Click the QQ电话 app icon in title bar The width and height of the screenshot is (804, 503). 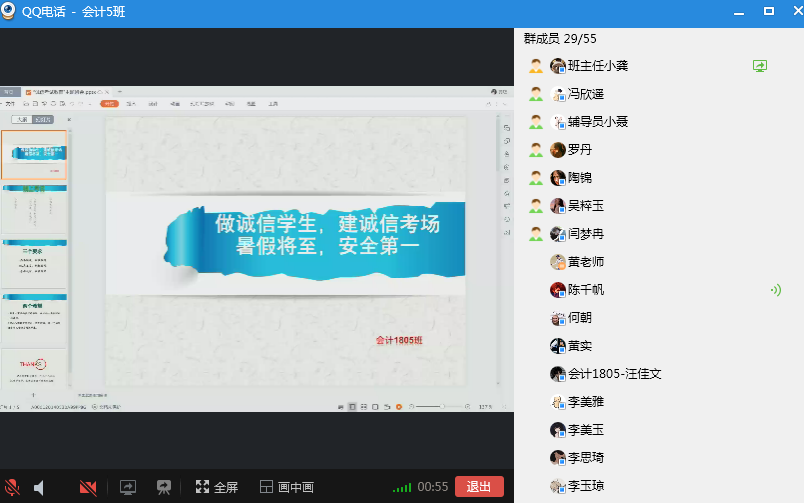[10, 11]
